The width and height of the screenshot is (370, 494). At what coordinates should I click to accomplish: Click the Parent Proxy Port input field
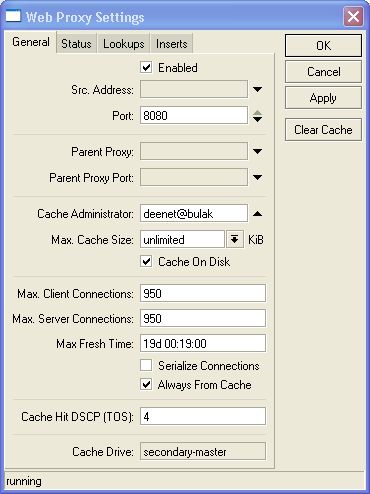(194, 177)
